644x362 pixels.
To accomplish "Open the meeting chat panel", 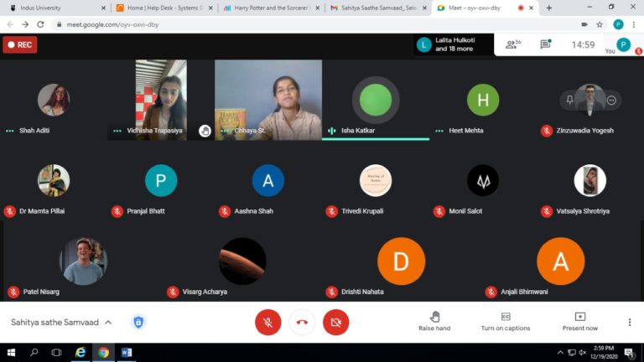I will tap(545, 44).
